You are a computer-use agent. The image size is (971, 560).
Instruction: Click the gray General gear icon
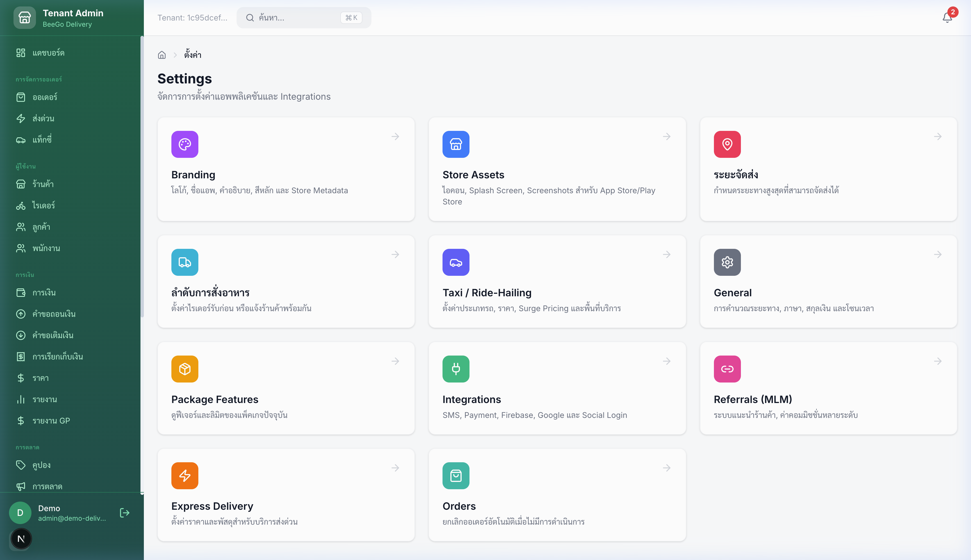click(x=727, y=262)
